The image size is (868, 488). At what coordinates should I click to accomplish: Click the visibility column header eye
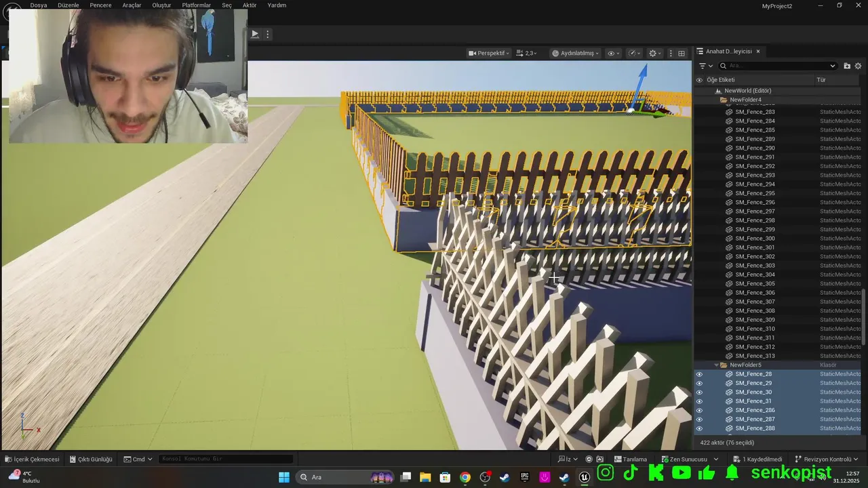click(x=699, y=80)
